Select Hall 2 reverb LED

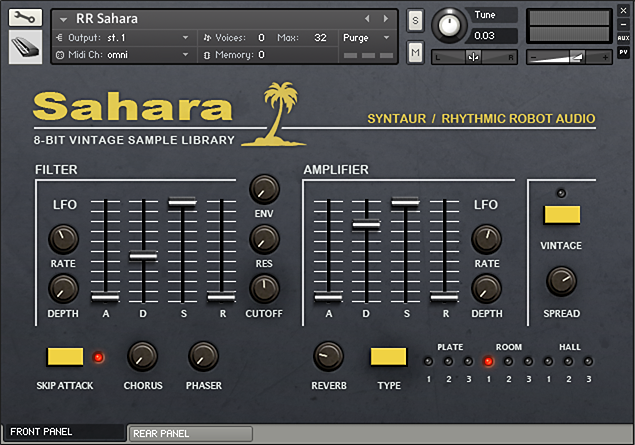coord(569,361)
